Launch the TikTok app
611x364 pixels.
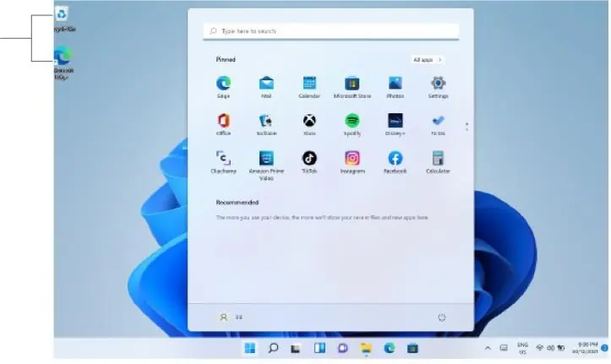point(309,162)
